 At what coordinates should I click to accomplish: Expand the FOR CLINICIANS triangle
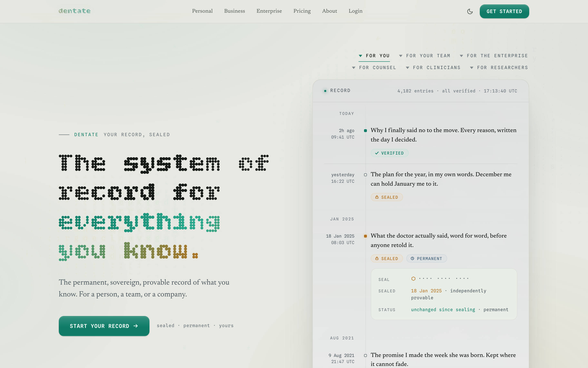click(x=408, y=68)
